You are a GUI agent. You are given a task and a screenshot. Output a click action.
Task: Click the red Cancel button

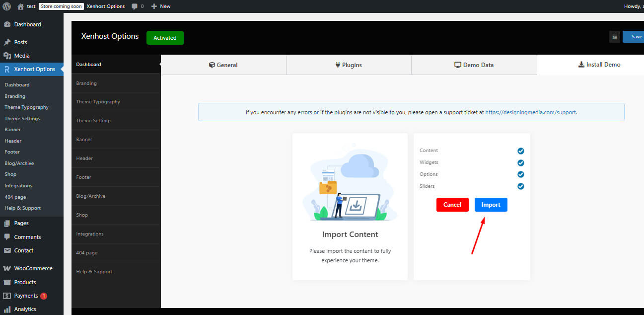(x=452, y=205)
